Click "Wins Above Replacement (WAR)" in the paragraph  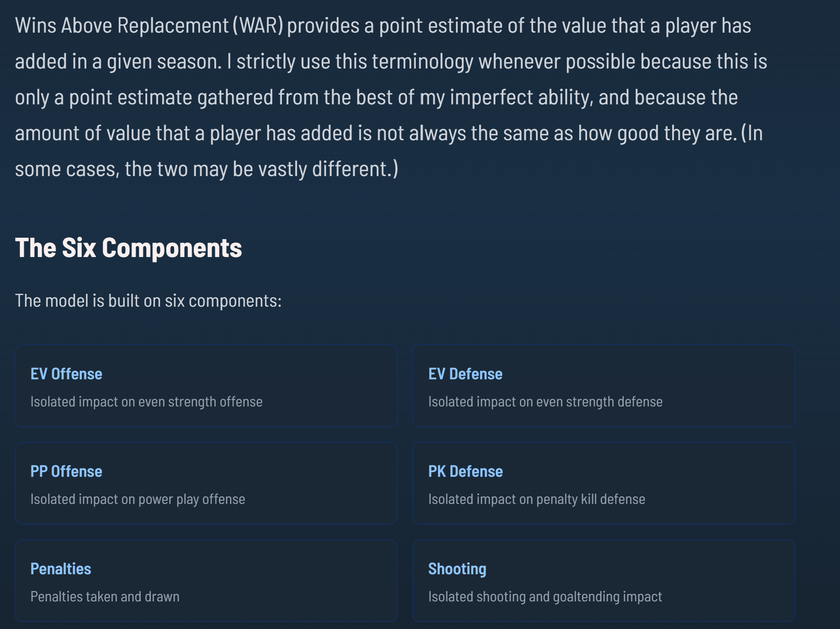tap(149, 26)
